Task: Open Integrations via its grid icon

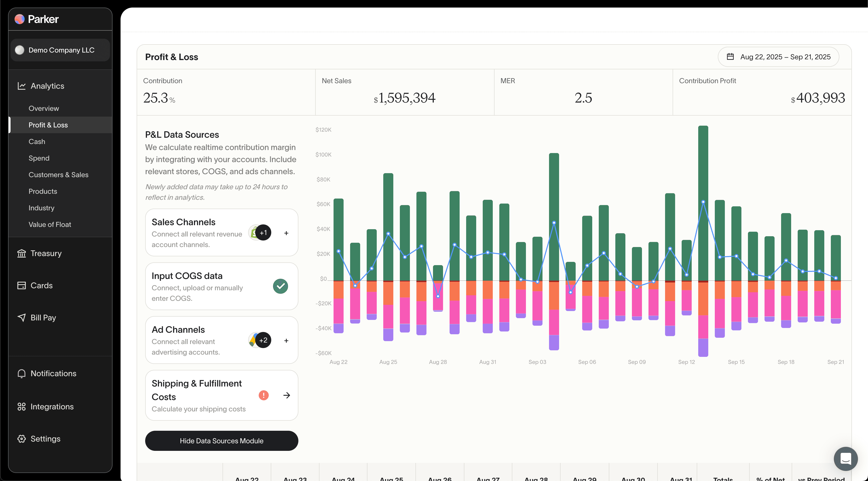Action: click(x=22, y=407)
